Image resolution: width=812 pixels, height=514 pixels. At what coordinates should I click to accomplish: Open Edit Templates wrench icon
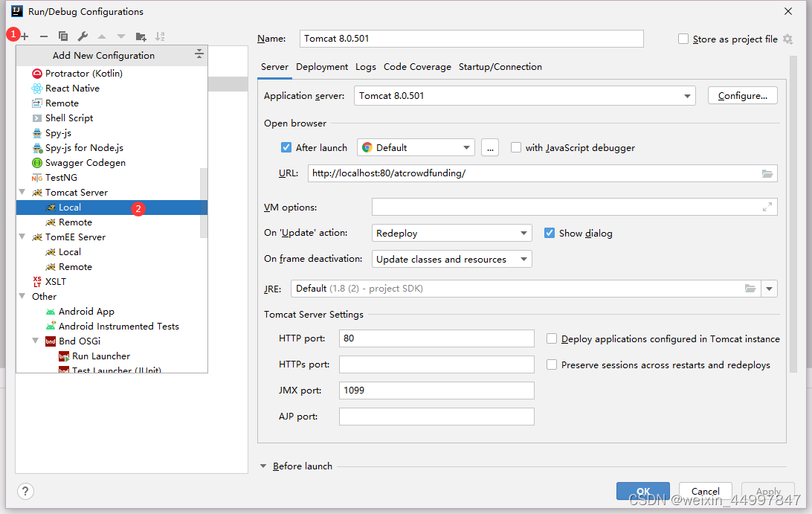point(83,36)
